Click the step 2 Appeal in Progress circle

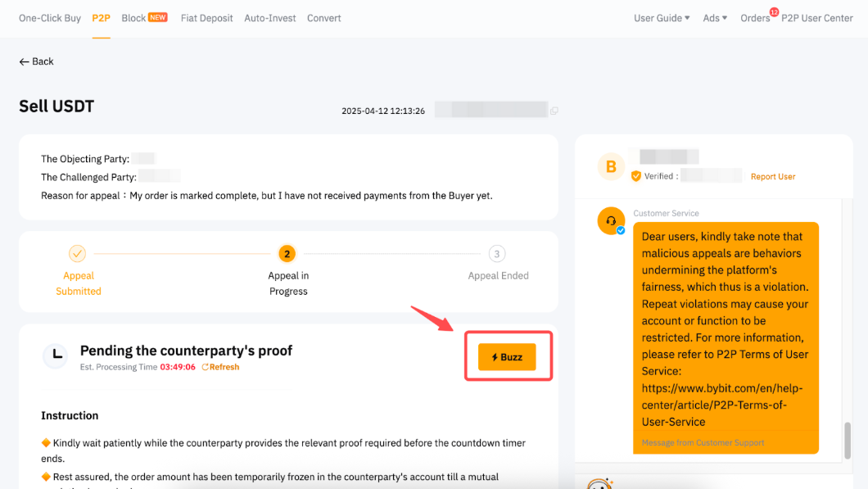click(x=287, y=254)
